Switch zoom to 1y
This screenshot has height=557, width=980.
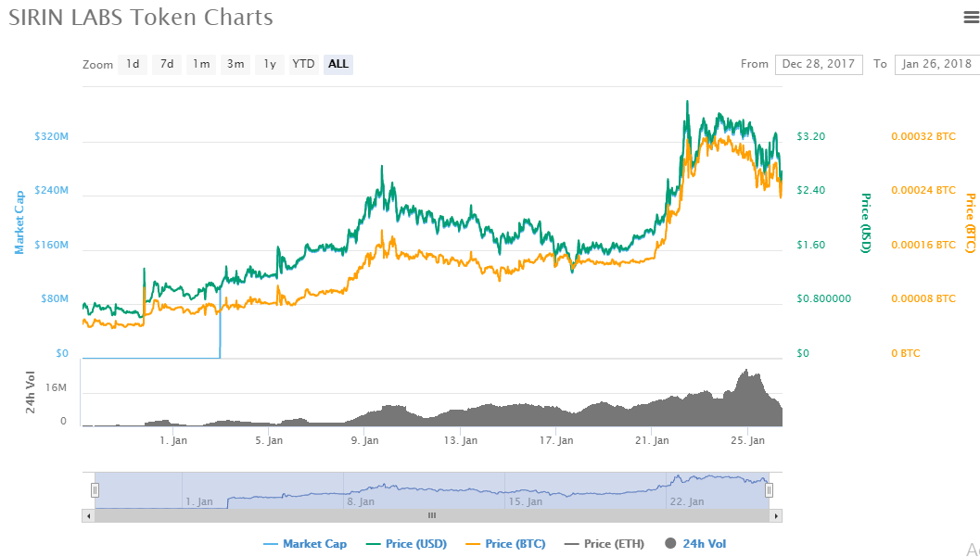(x=270, y=64)
